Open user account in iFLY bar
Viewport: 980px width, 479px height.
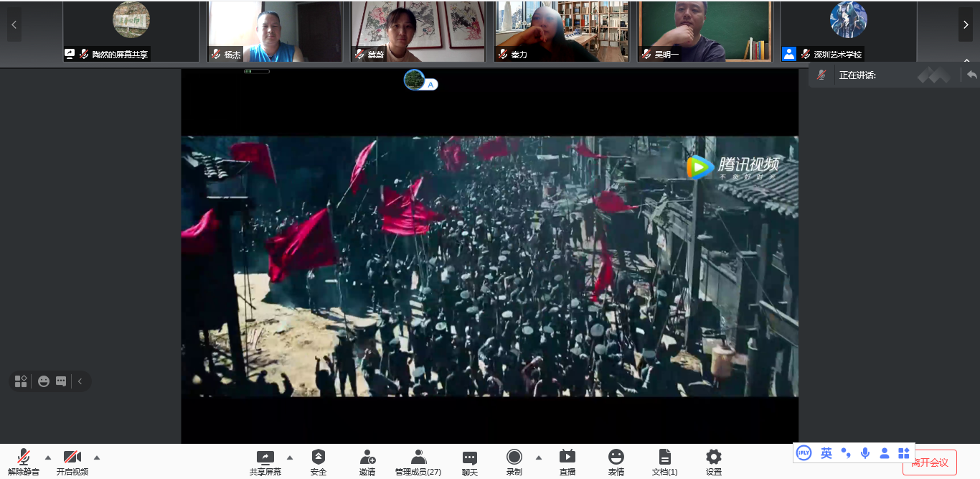coord(885,453)
